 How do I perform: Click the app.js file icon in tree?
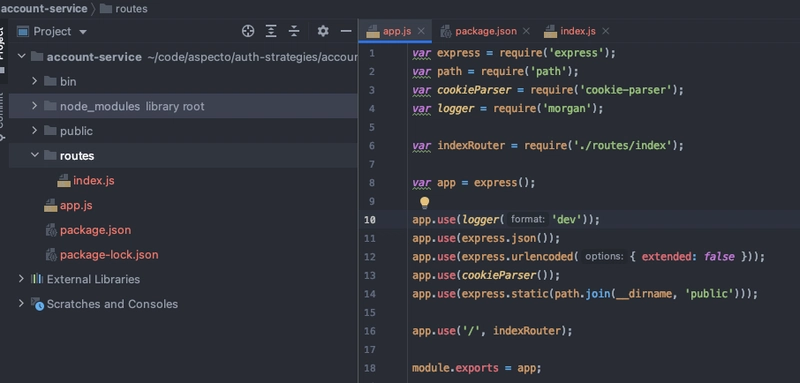51,206
